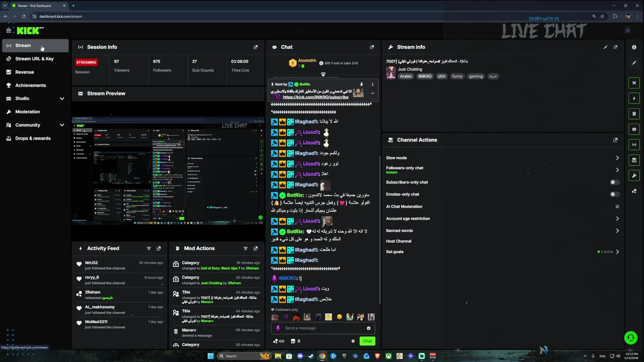Pop out the Mod Actions panel
Viewport: 644px width, 362px height.
coord(256,248)
